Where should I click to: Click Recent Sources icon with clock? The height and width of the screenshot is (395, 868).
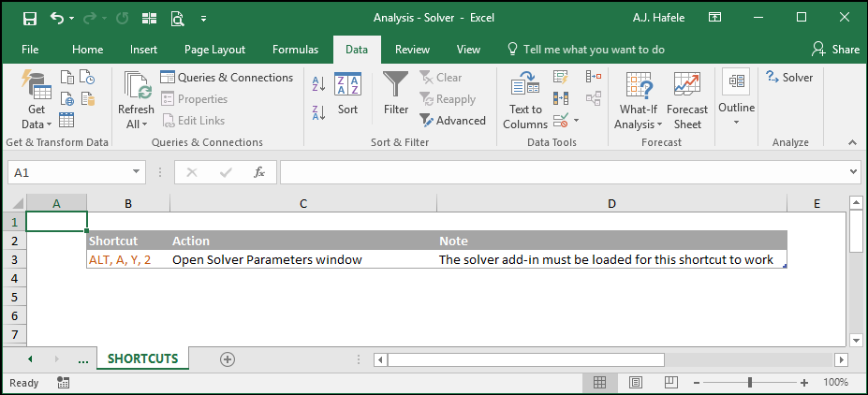click(x=87, y=77)
